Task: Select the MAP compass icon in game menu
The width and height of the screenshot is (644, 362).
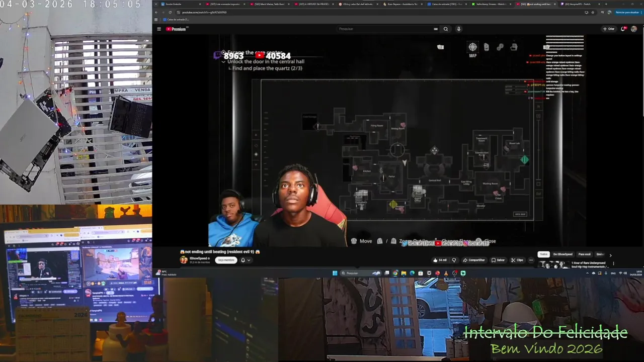Action: coord(472,47)
